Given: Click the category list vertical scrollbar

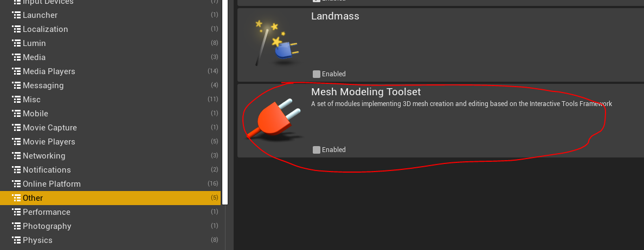Looking at the screenshot, I should click(x=224, y=102).
